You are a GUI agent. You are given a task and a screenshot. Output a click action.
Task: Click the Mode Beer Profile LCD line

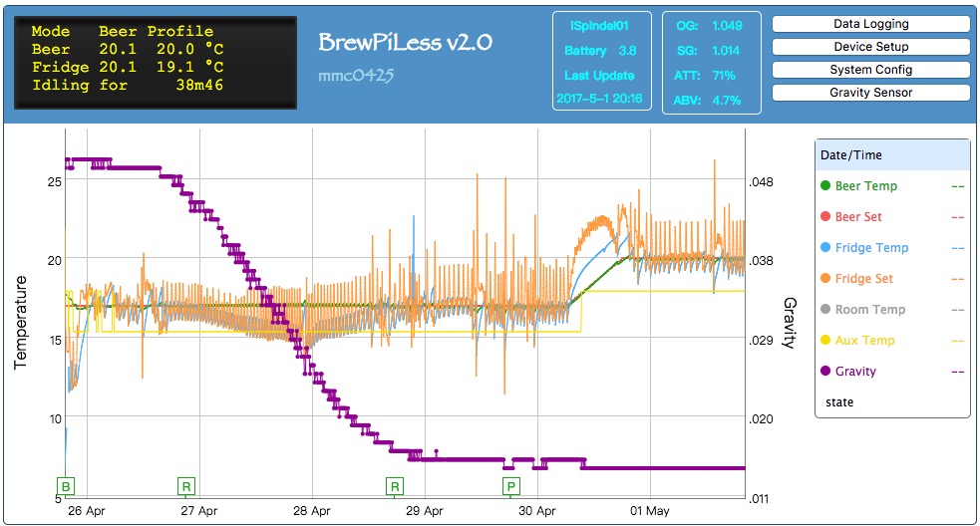(123, 31)
